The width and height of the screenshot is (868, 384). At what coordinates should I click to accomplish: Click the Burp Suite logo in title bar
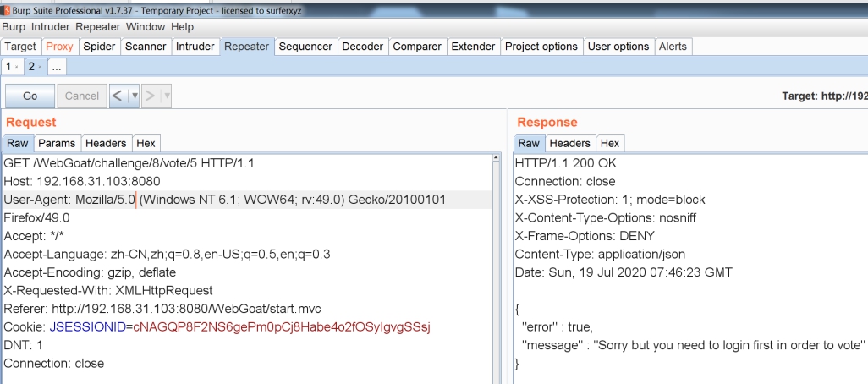8,10
